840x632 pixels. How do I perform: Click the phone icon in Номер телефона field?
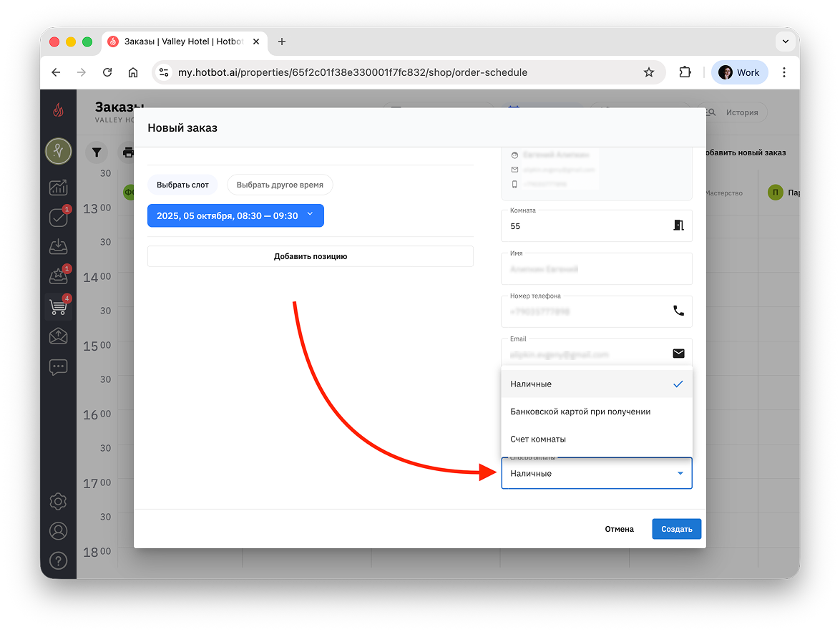(x=678, y=311)
